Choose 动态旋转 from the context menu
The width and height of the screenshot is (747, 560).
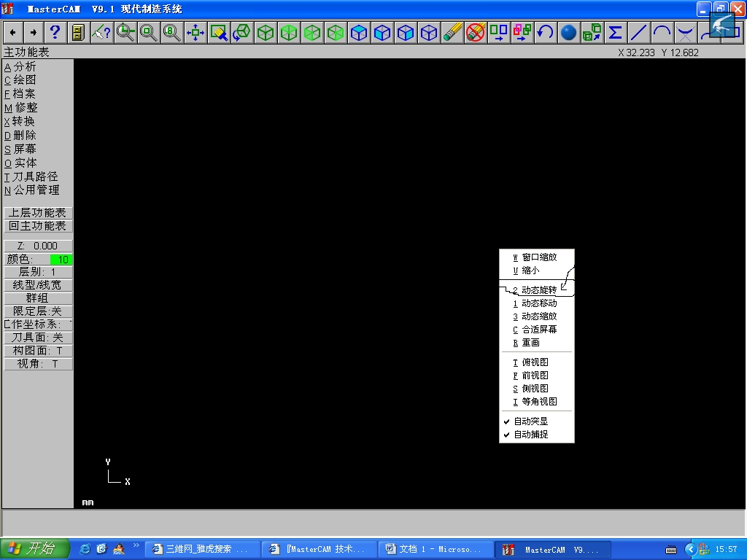536,290
